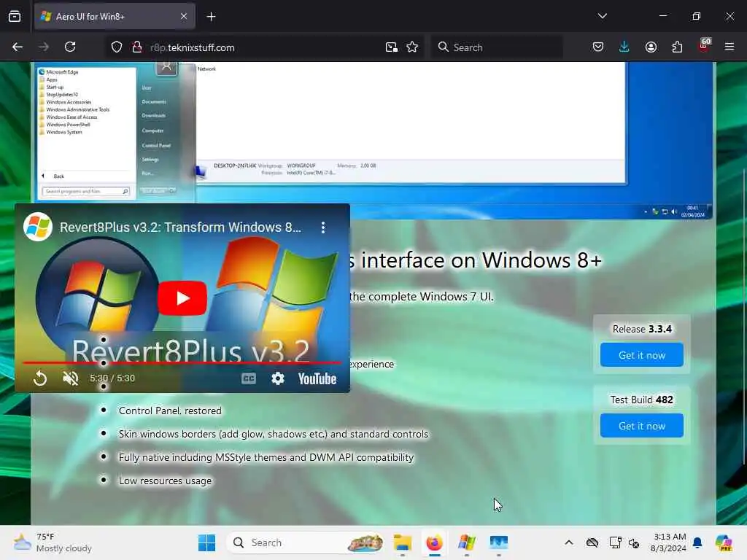Image resolution: width=747 pixels, height=560 pixels.
Task: Open the Downloads panel
Action: tap(624, 47)
